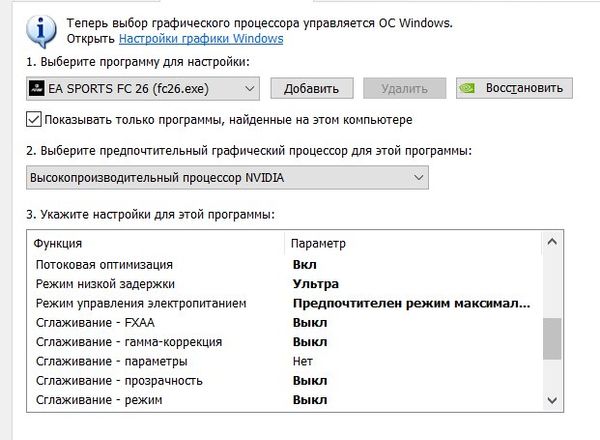This screenshot has width=600, height=440.
Task: Select the "Режим низкой задержки" setting row
Action: (x=104, y=284)
